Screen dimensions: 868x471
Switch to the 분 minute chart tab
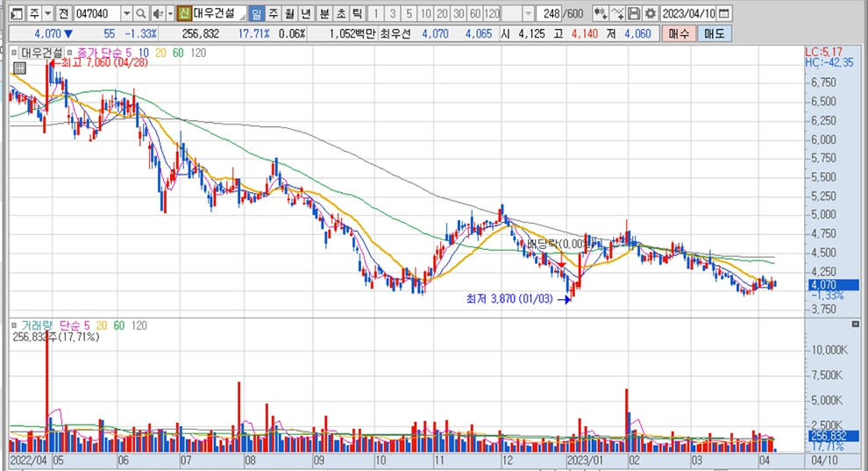click(x=324, y=13)
